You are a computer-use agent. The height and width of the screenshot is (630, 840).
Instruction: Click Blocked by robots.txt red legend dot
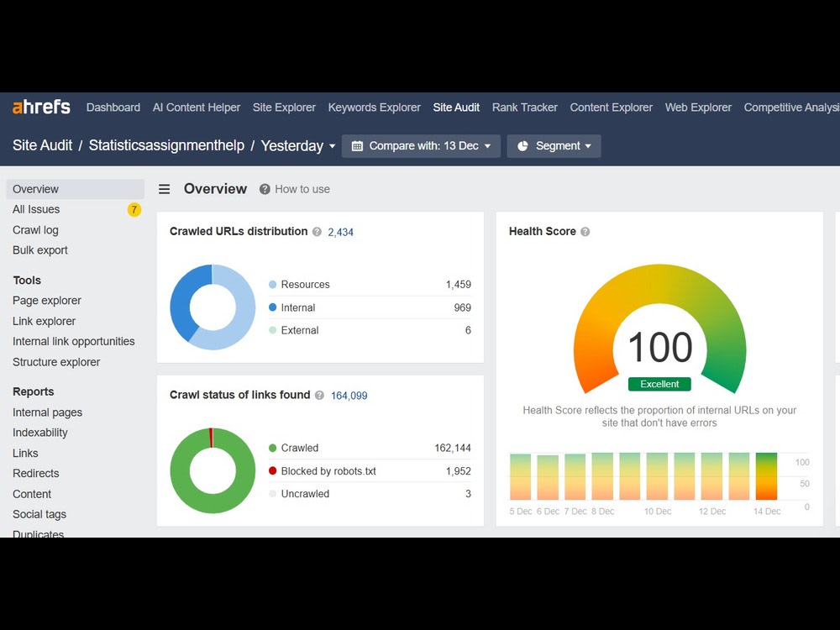[273, 471]
